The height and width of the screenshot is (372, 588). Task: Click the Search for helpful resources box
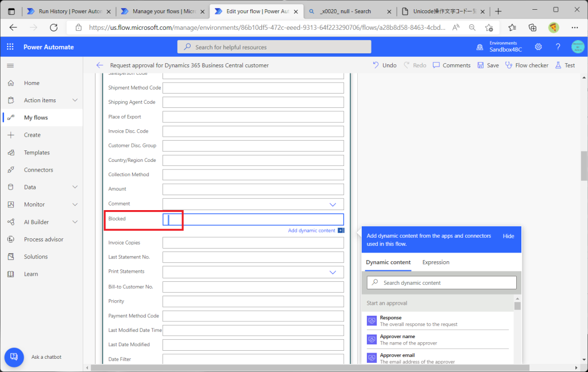274,47
